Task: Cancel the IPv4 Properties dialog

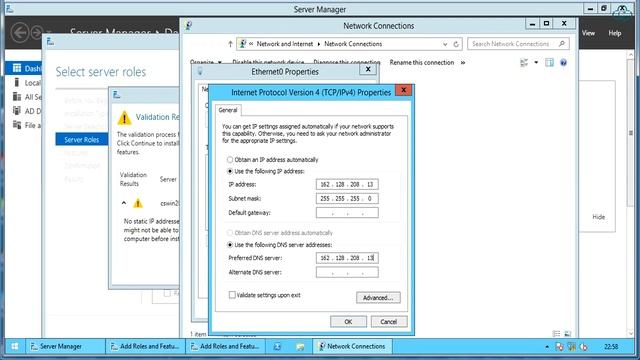Action: click(389, 322)
